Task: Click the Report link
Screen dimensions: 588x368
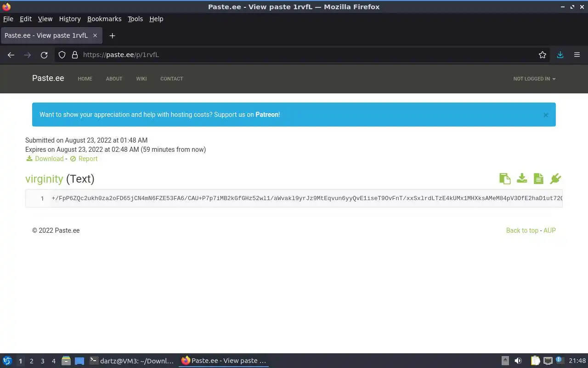Action: (x=88, y=159)
